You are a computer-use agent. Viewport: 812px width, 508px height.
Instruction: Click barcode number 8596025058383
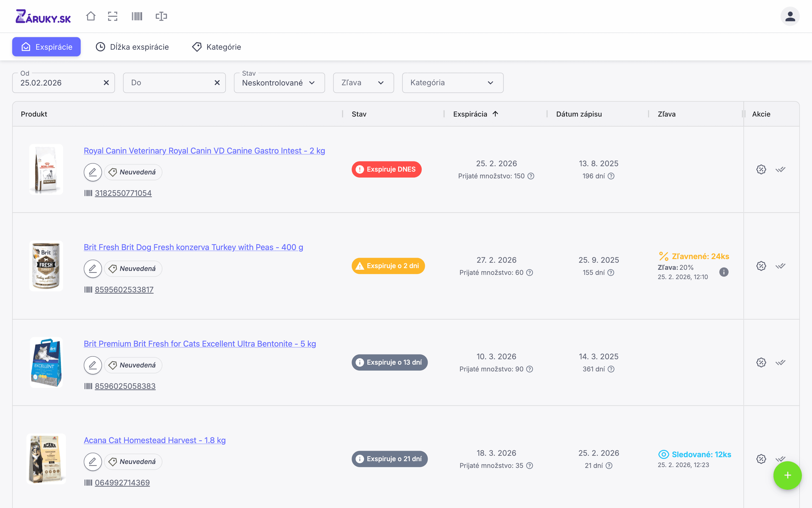pos(125,386)
